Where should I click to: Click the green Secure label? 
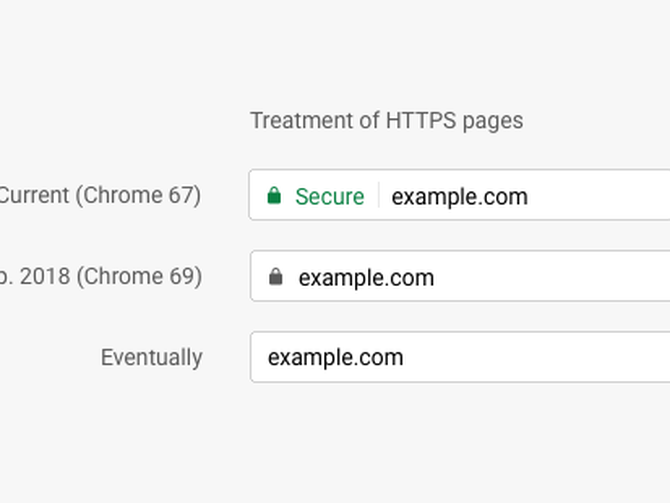(x=329, y=197)
